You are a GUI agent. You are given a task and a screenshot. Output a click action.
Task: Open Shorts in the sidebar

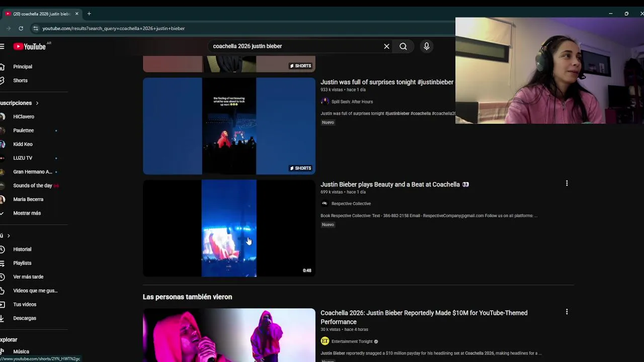(20, 80)
